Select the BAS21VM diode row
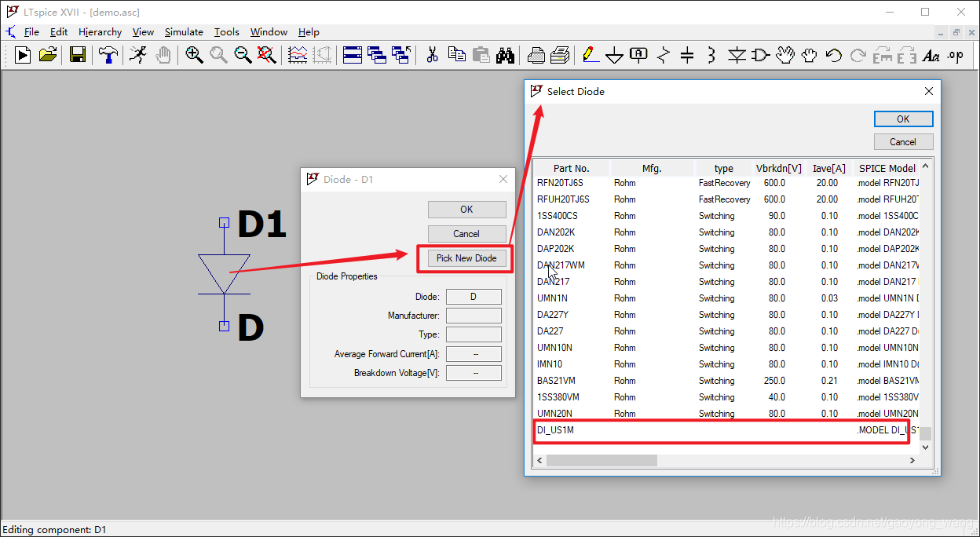This screenshot has width=980, height=537. click(726, 381)
